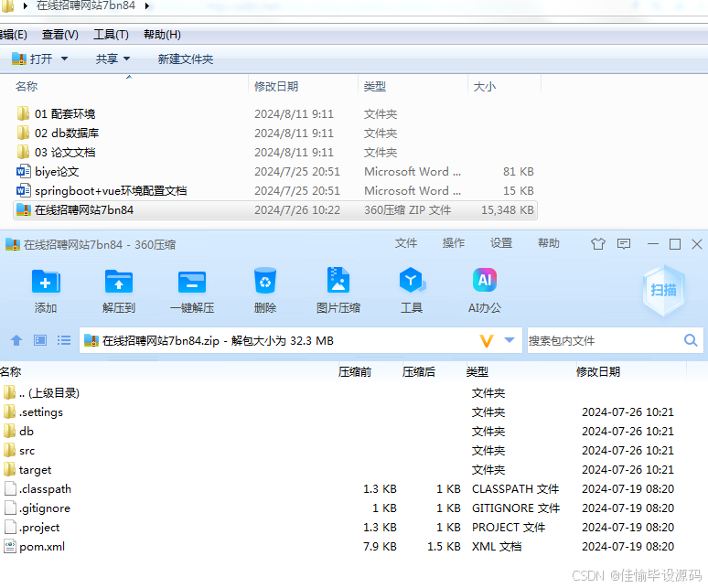Viewport: 708px width, 588px height.
Task: Click the 81 KB size cell
Action: click(x=519, y=172)
